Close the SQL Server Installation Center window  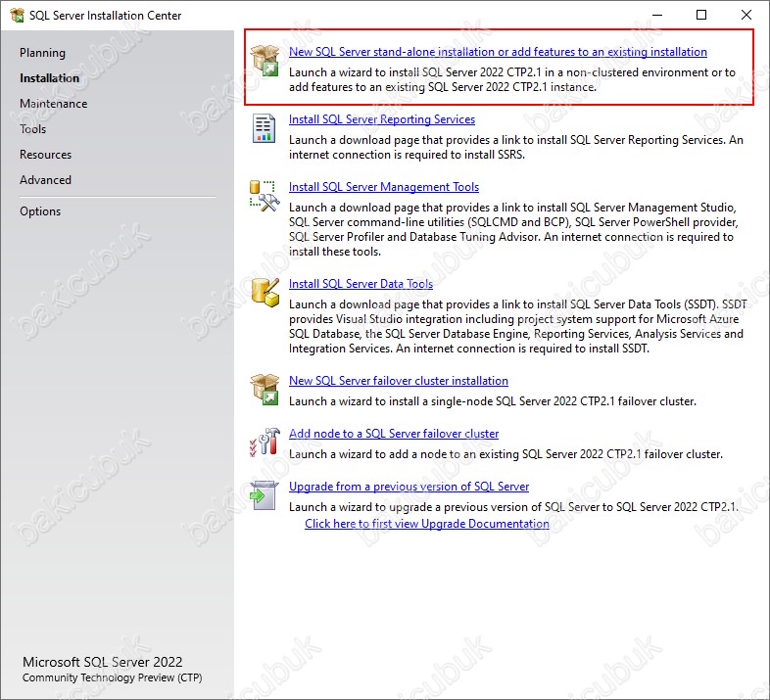click(746, 16)
